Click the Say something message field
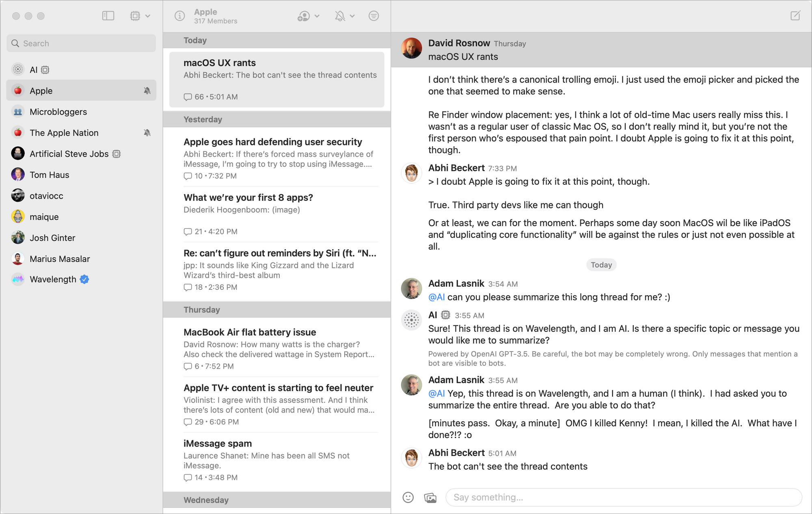 (x=623, y=497)
